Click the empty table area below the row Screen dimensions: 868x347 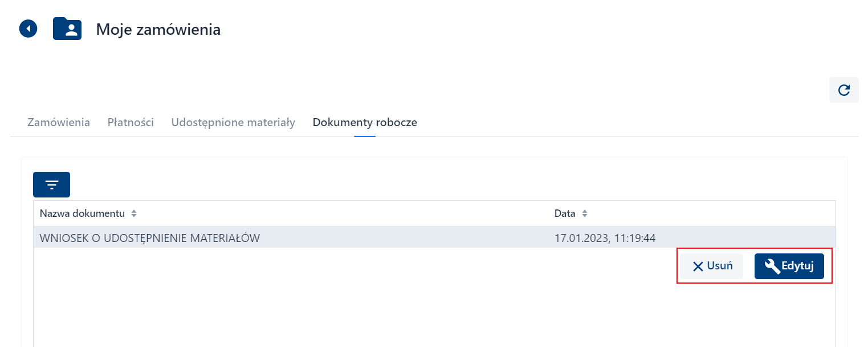342,308
